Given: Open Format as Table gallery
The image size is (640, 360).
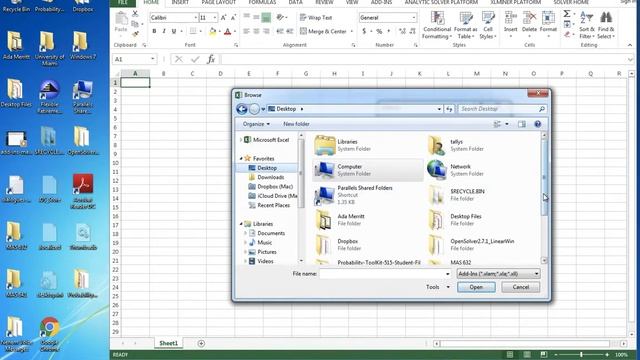Looking at the screenshot, I should click(x=465, y=25).
